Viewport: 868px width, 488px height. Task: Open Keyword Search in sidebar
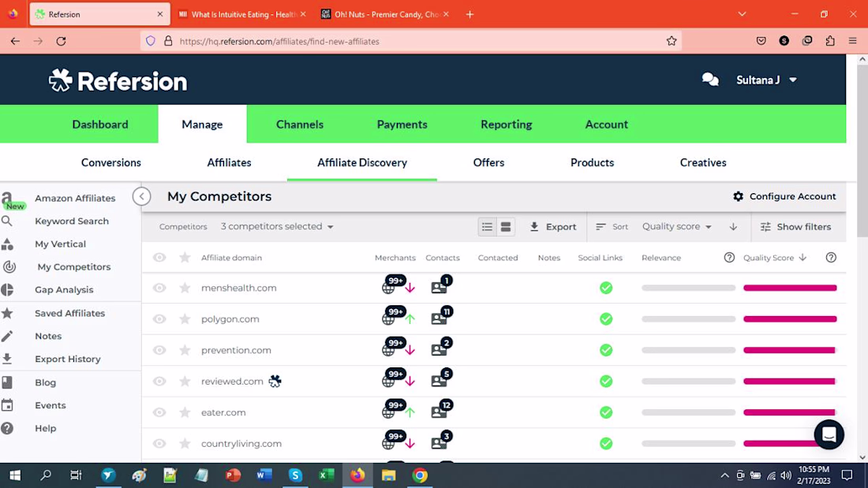(x=71, y=222)
